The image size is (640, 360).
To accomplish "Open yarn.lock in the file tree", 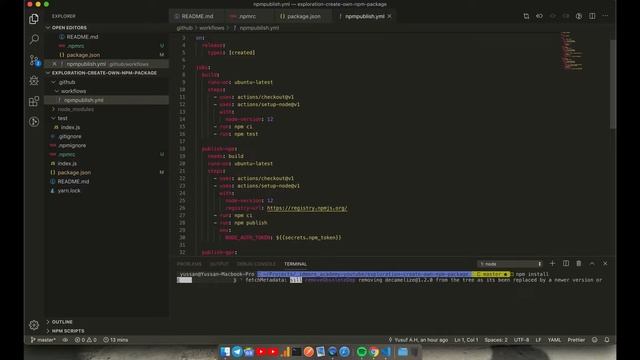I will pyautogui.click(x=69, y=191).
